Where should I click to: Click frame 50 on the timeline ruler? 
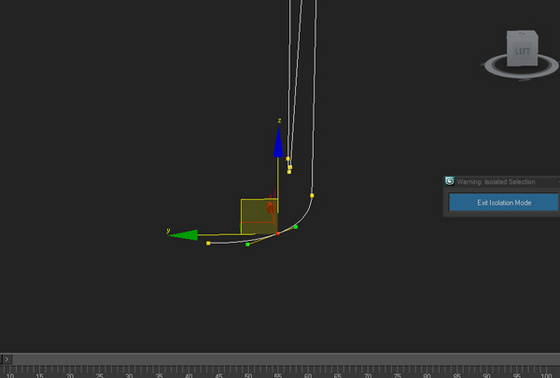click(248, 375)
